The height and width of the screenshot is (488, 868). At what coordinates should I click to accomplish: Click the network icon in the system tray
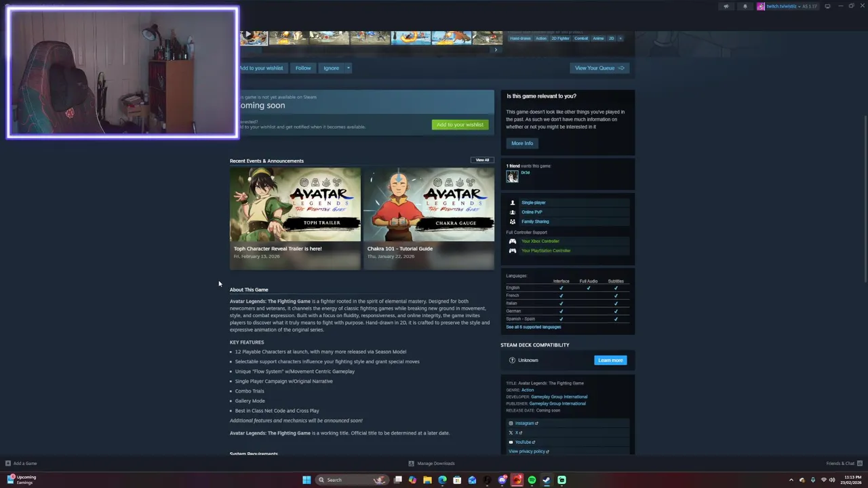(x=824, y=480)
